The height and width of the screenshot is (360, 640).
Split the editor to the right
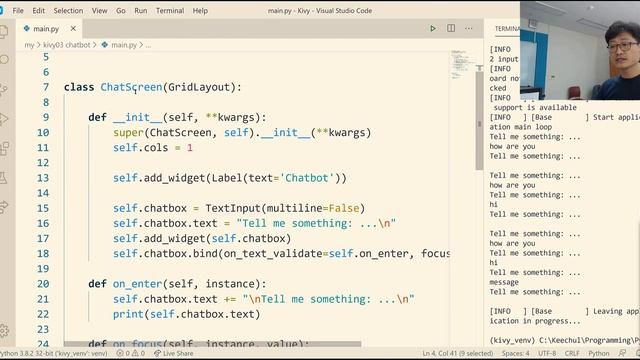pyautogui.click(x=451, y=28)
